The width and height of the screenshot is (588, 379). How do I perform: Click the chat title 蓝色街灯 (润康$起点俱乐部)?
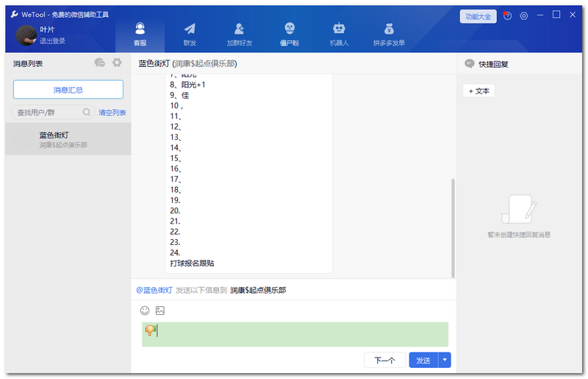click(x=187, y=63)
